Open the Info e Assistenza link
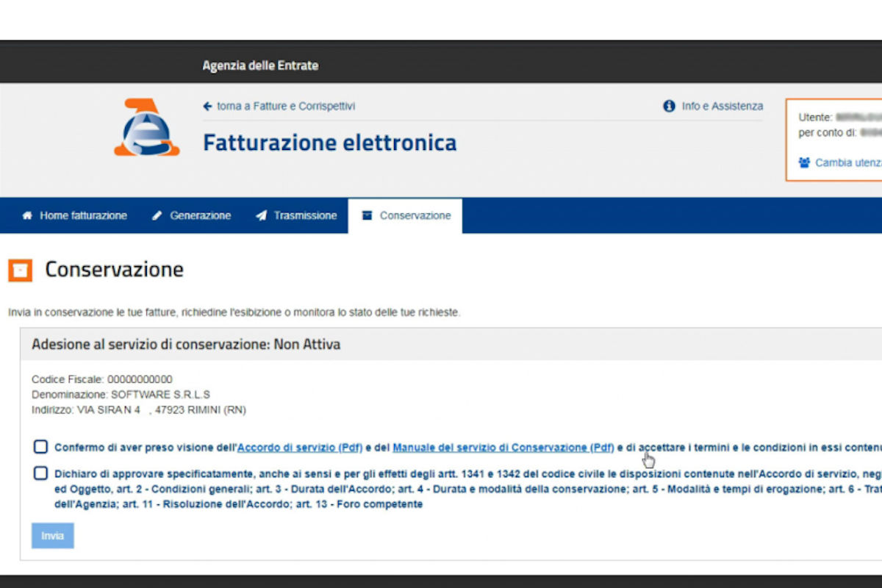882x588 pixels. click(x=713, y=107)
